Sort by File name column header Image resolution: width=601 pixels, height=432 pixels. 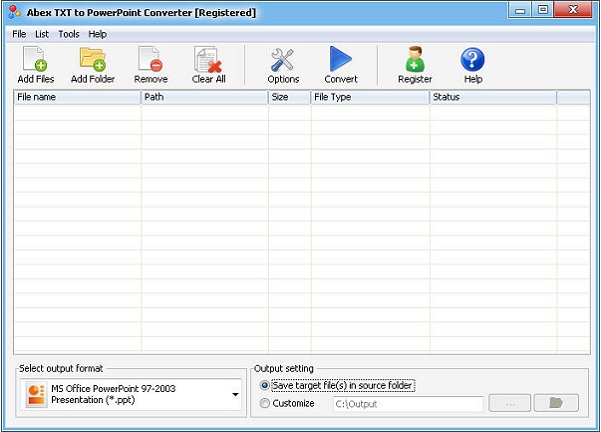tap(77, 97)
